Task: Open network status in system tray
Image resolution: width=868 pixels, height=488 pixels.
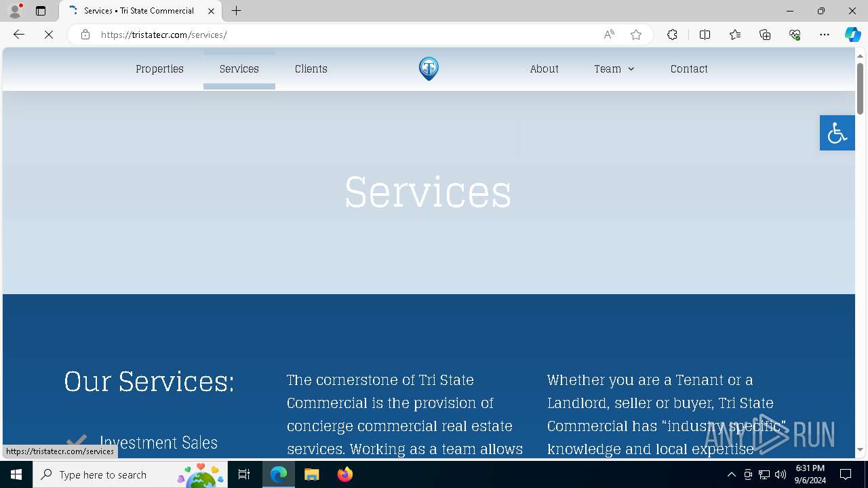Action: (764, 474)
